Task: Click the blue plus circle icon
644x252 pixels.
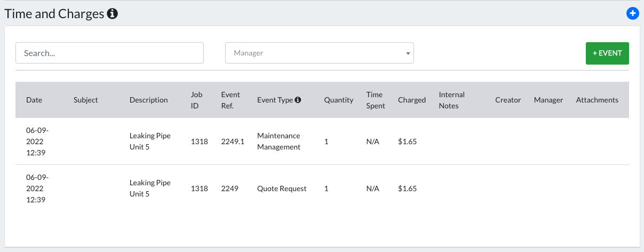Action: point(632,14)
